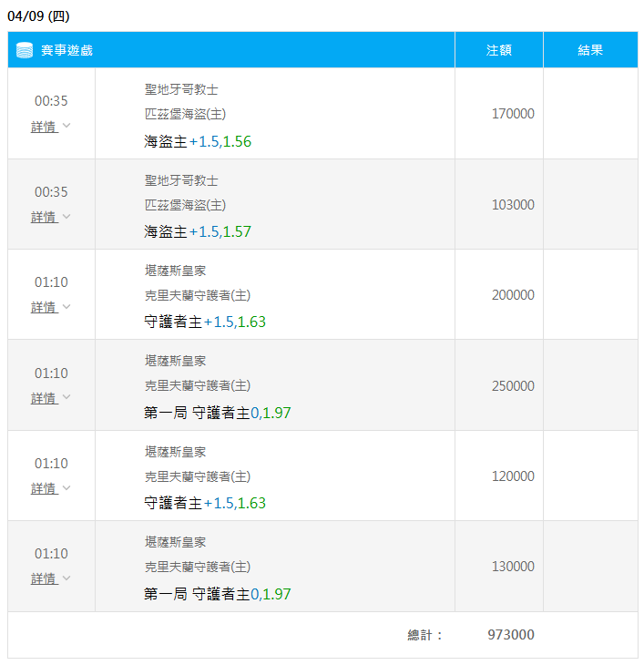Open 詳情 link for the 200000 bet
Screen dimensions: 644x665
(x=44, y=307)
